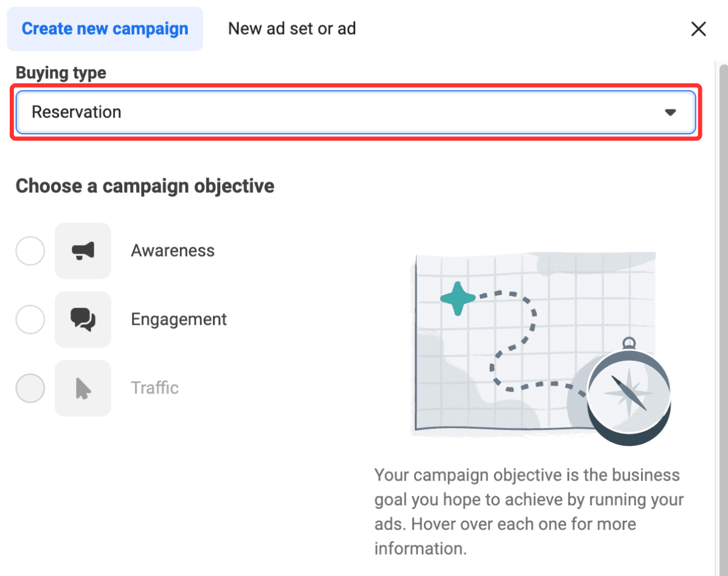This screenshot has width=728, height=576.
Task: Click the Engagement objective label
Action: click(x=179, y=319)
